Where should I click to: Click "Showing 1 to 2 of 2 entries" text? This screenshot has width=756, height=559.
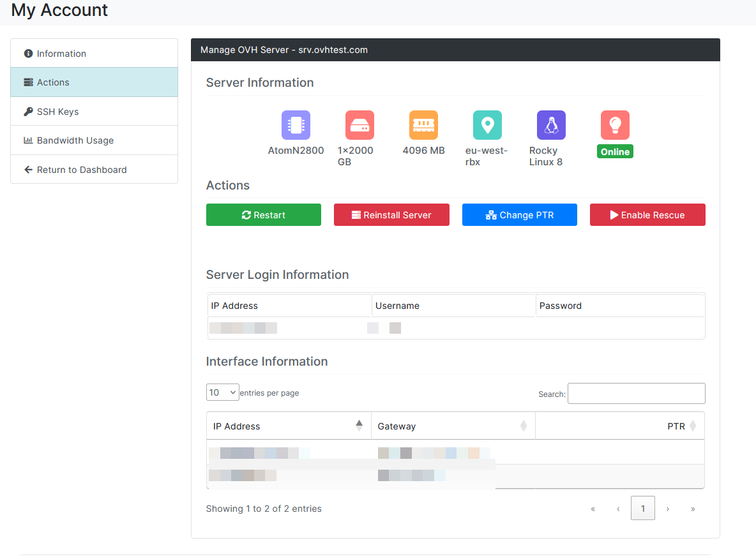click(x=264, y=509)
